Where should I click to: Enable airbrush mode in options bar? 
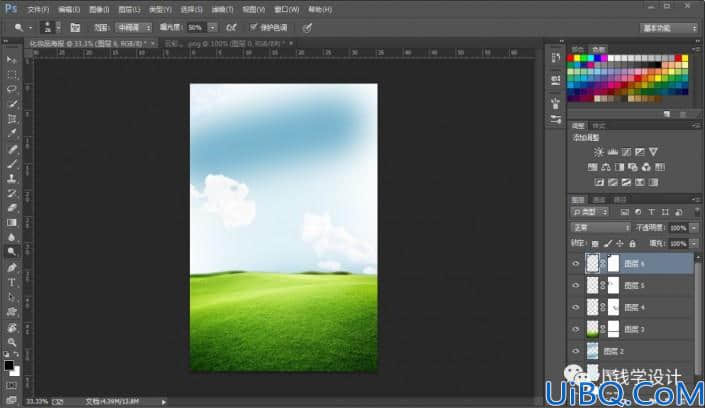(x=232, y=28)
